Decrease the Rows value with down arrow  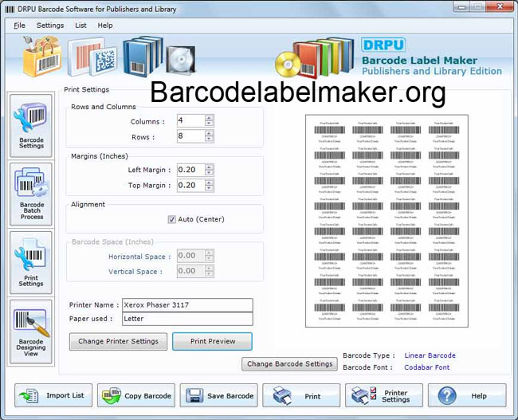pos(209,139)
